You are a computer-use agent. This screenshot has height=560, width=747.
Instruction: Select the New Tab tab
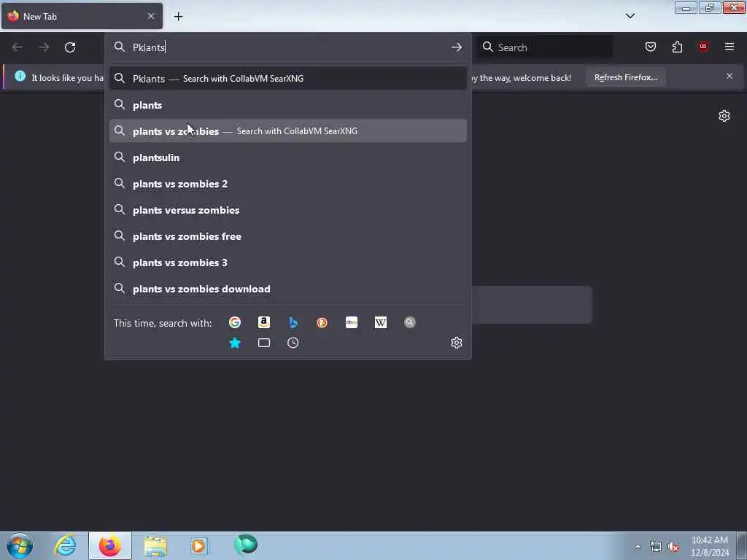click(x=82, y=16)
